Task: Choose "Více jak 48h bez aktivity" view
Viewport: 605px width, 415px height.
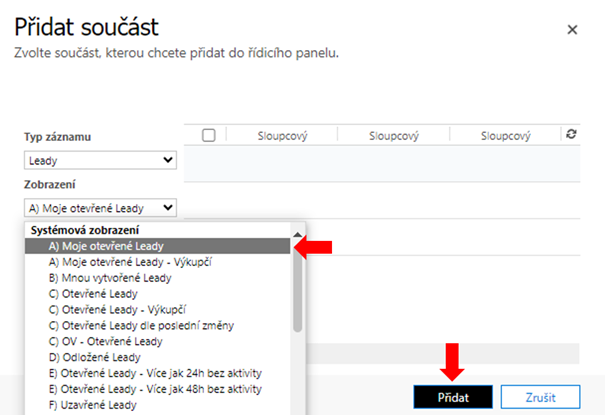Action: tap(155, 388)
